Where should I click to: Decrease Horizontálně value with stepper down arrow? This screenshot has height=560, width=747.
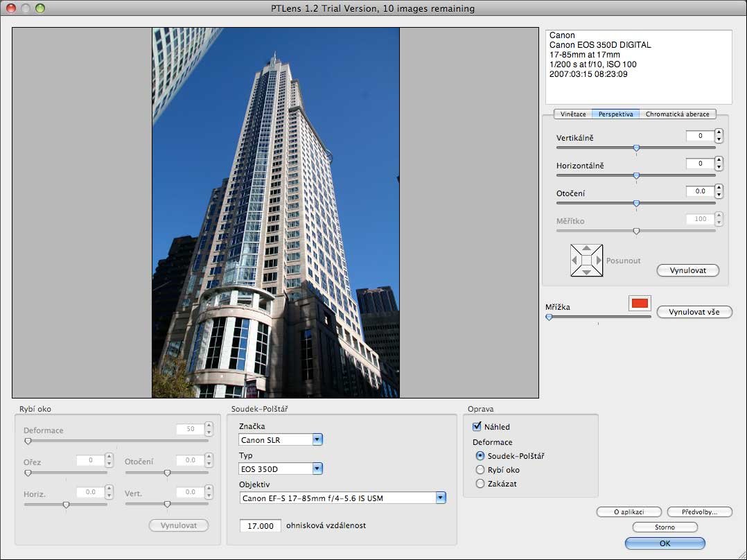point(719,167)
